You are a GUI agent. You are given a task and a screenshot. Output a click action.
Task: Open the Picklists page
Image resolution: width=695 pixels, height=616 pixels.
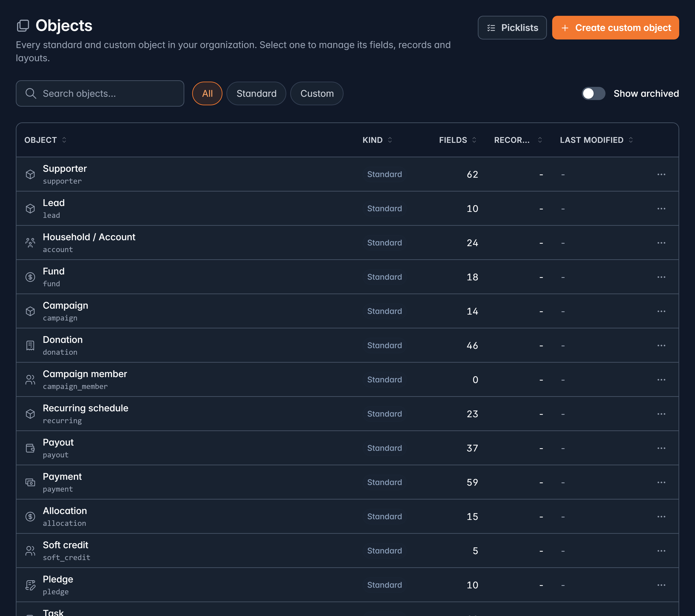click(512, 28)
